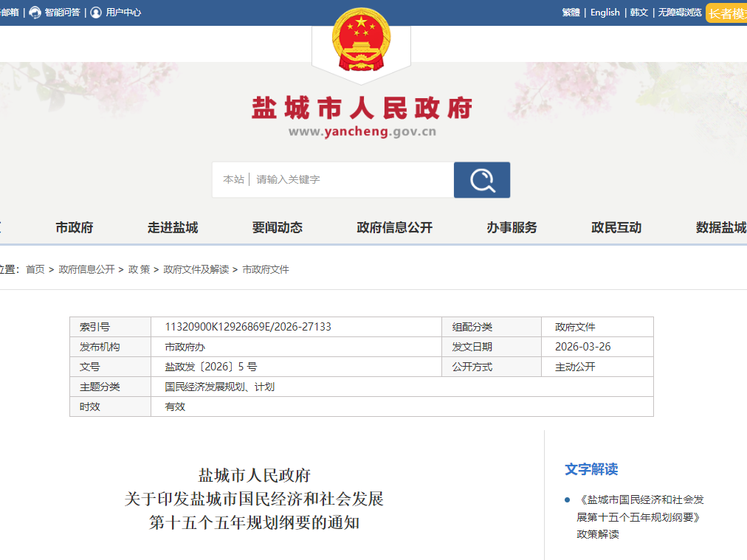Switch language to 韩文

tap(638, 13)
